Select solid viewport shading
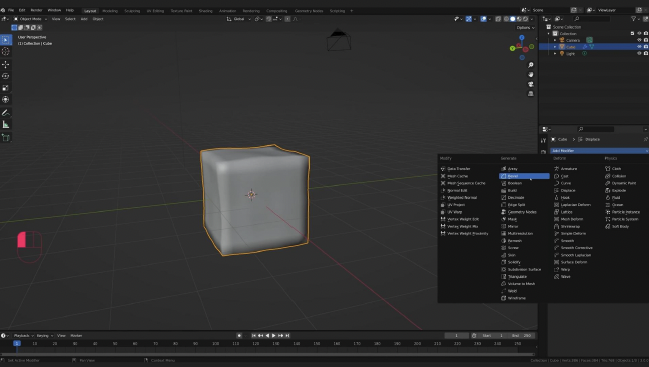 (x=513, y=19)
